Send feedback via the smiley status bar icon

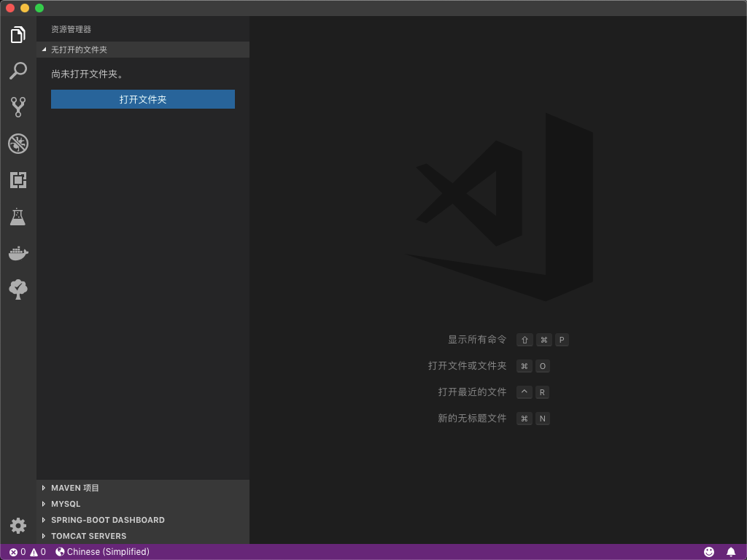(708, 552)
